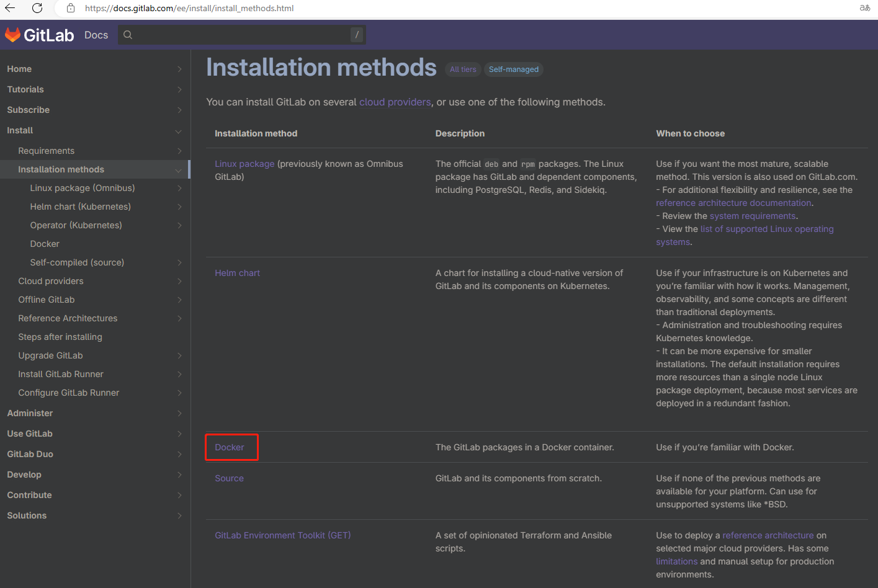The height and width of the screenshot is (588, 878).
Task: Open the limitations link
Action: [677, 561]
